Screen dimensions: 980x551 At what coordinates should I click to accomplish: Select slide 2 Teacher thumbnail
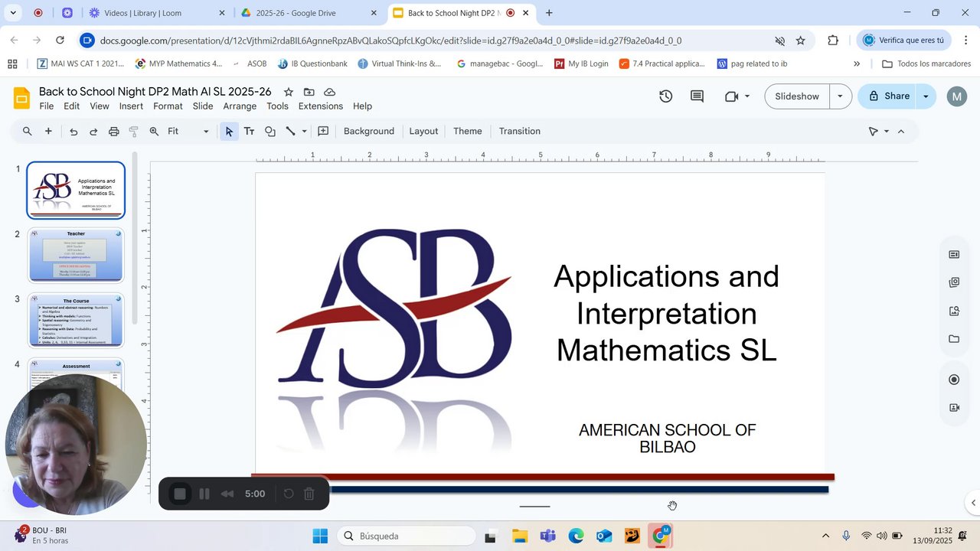tap(76, 256)
